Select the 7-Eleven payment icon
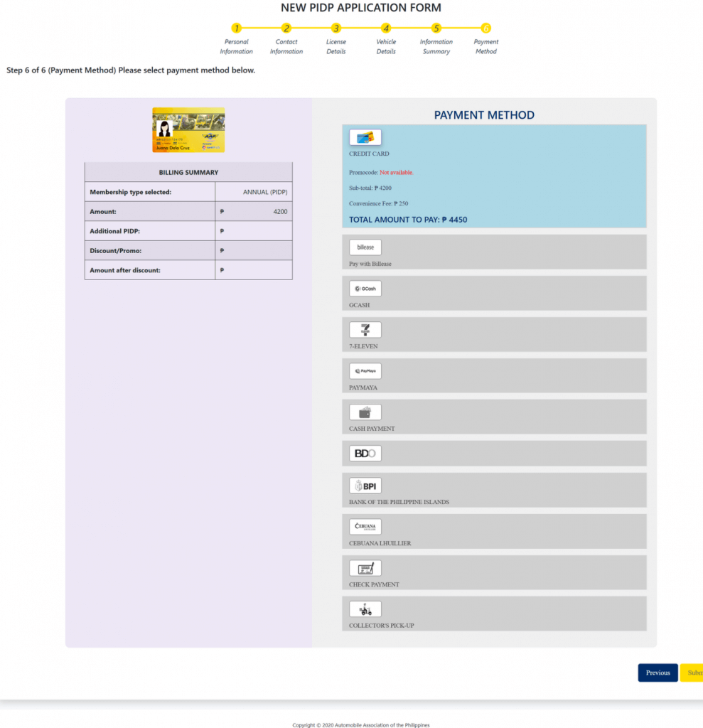 coord(365,330)
